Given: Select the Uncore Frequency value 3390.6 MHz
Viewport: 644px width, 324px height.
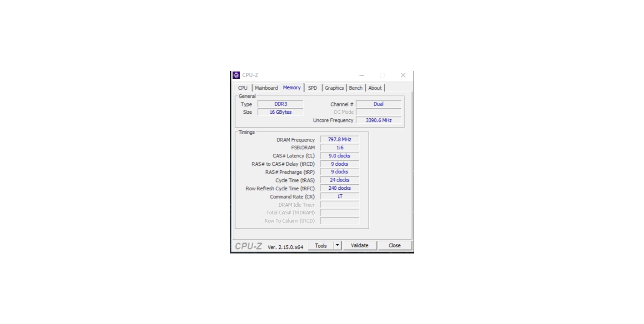Looking at the screenshot, I should pyautogui.click(x=378, y=120).
